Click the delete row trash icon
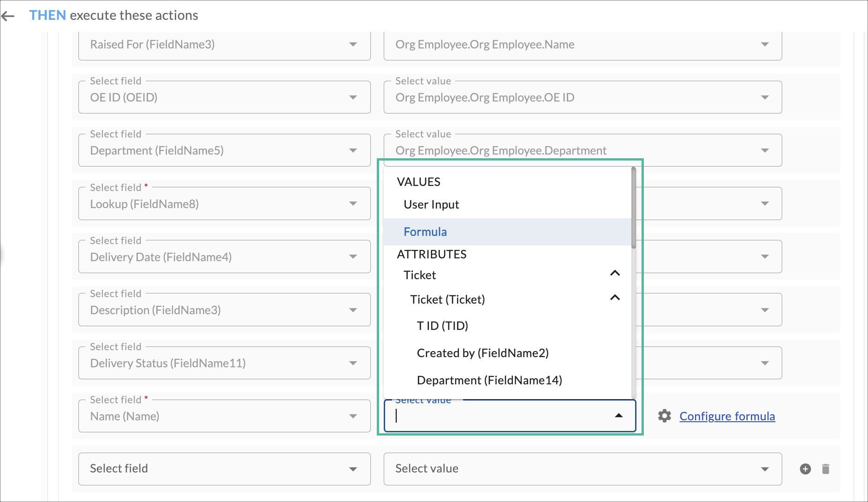Screen dimensions: 868x502 click(826, 469)
